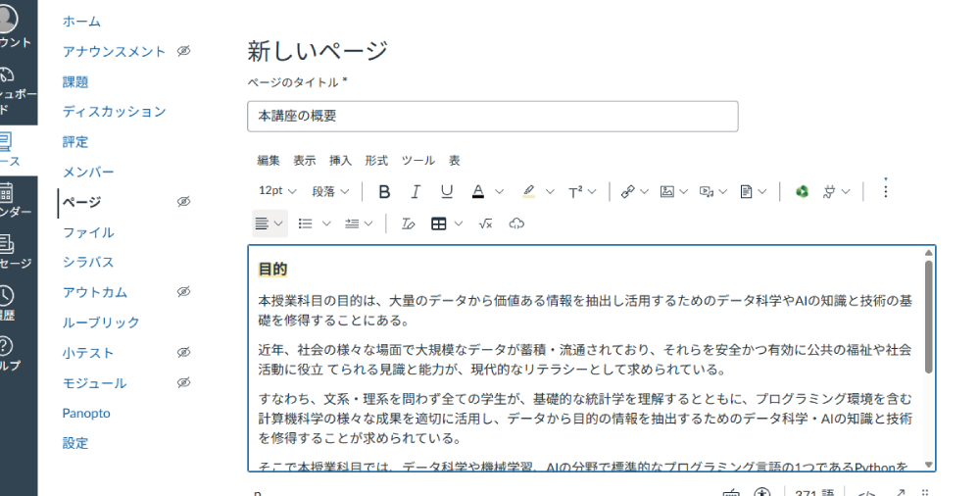980x496 pixels.
Task: Click the 目的 heading in the editor
Action: (272, 270)
